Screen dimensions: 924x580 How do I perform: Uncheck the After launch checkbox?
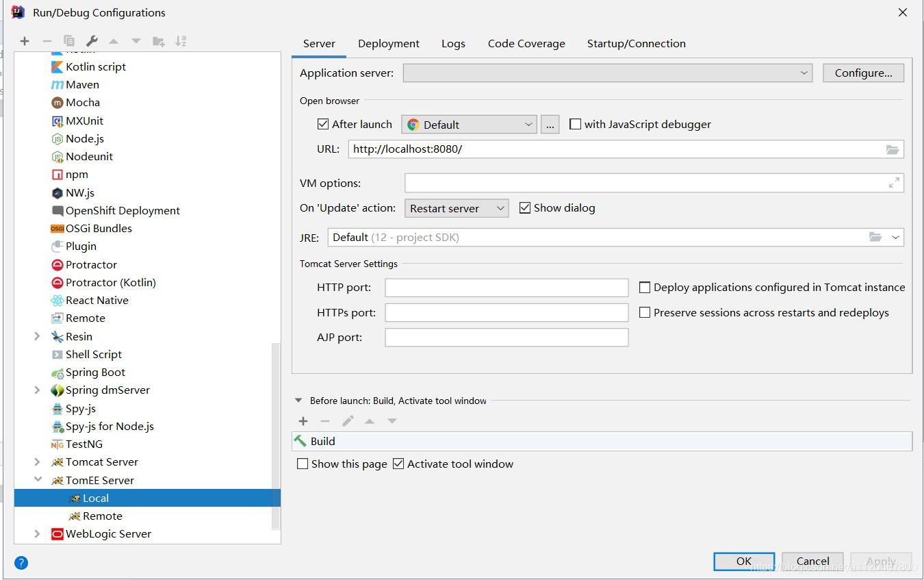click(323, 124)
